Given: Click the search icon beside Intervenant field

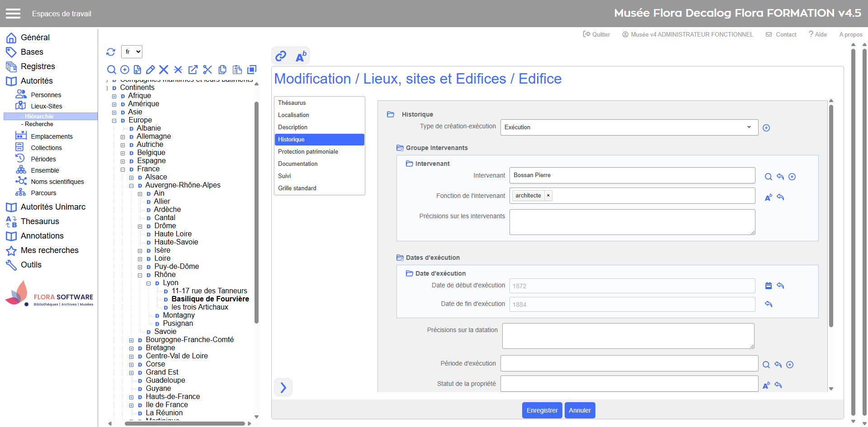Looking at the screenshot, I should [768, 177].
